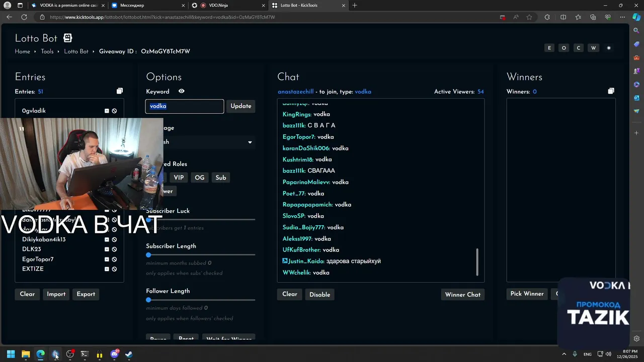Ban 0gvladik with the block icon
The image size is (644, 362).
(114, 111)
